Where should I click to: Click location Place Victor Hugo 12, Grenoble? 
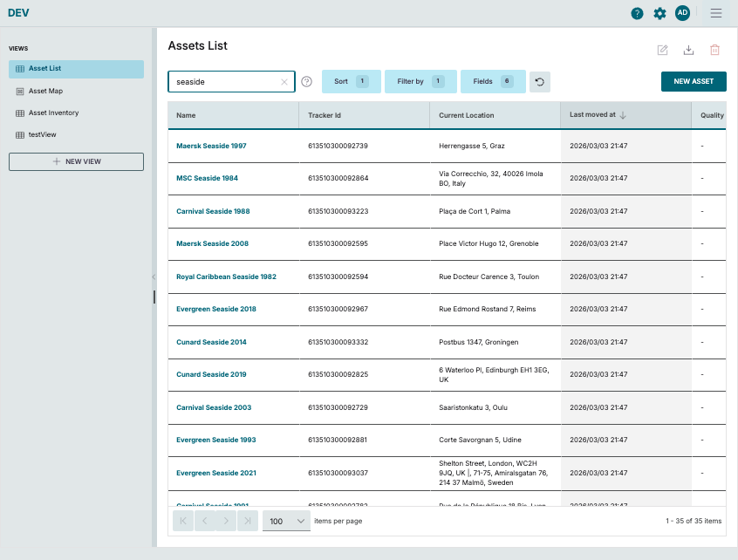(489, 243)
